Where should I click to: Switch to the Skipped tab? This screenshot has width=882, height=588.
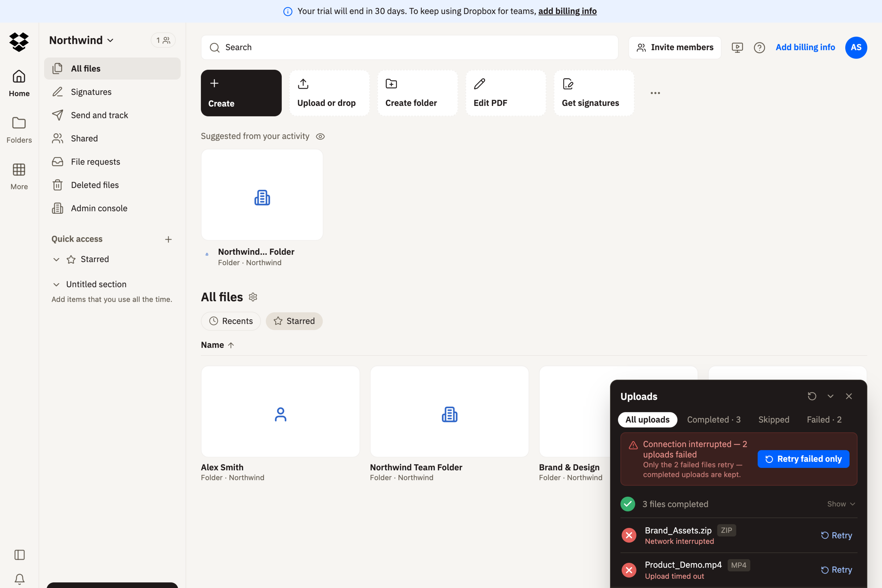(x=774, y=420)
